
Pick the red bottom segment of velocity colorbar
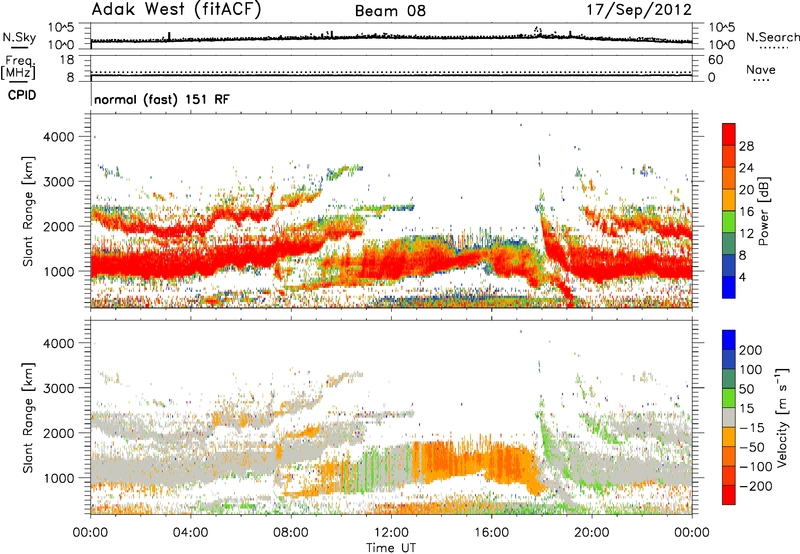point(729,495)
